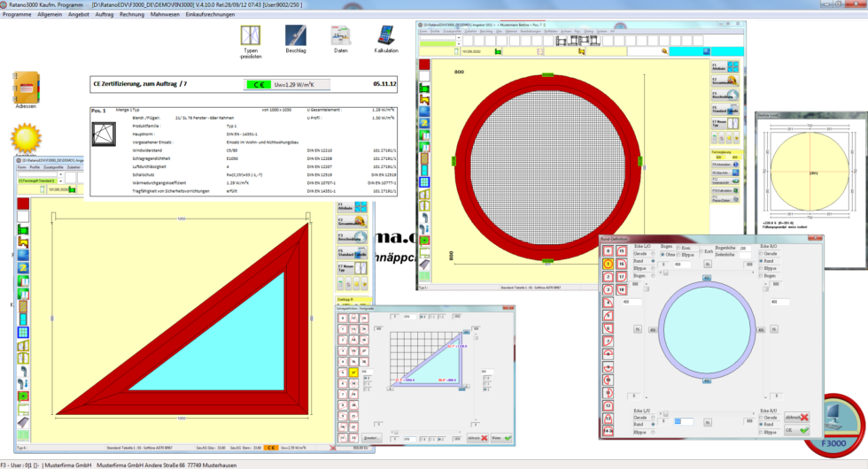868x469 pixels.
Task: Open the Beschlag icon
Action: tap(295, 36)
